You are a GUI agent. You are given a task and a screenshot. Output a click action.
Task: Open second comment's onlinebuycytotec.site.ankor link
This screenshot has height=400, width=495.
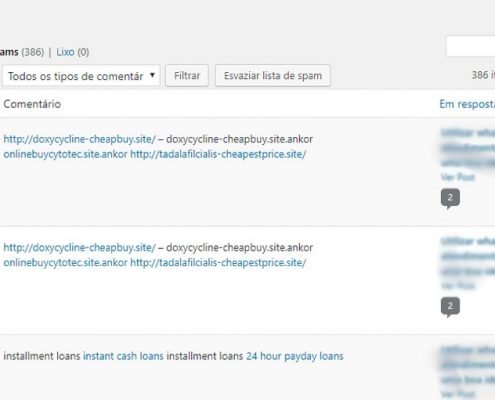pos(65,262)
